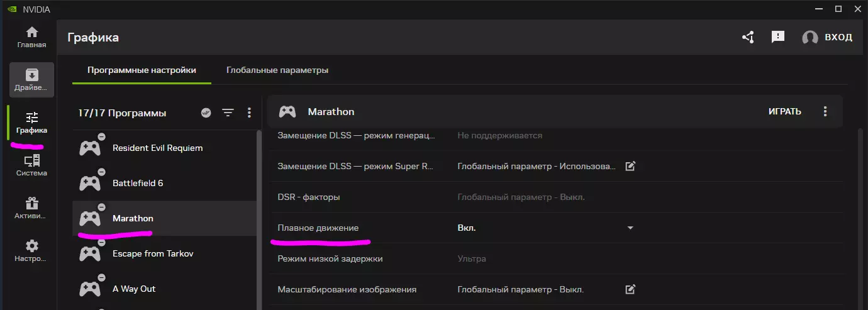
Task: Click the ВХОД login button
Action: point(838,37)
